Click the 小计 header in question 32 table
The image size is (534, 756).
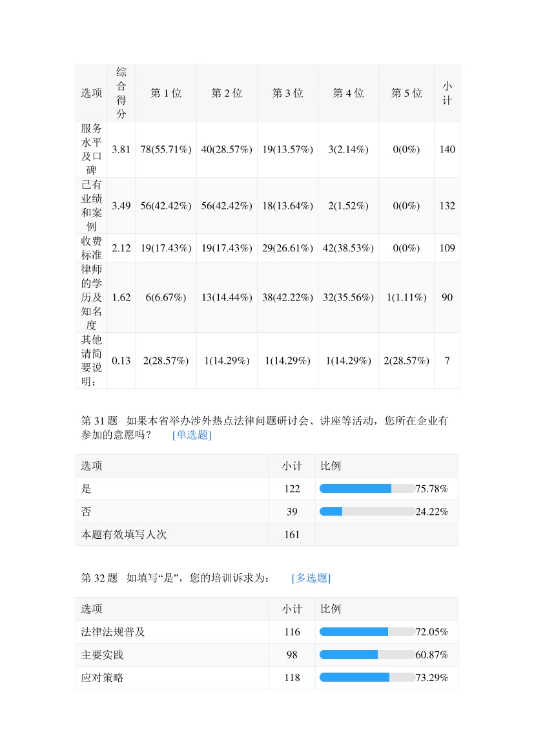tap(292, 609)
